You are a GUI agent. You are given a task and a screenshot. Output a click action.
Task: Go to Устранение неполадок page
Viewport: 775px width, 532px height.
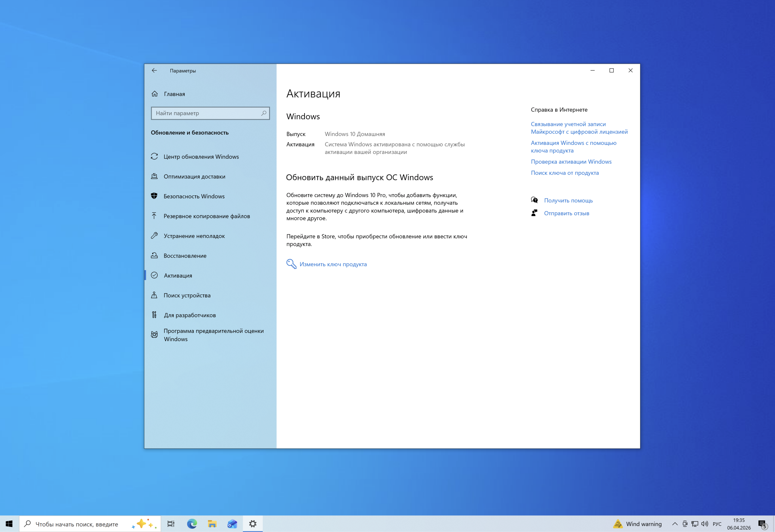(194, 236)
